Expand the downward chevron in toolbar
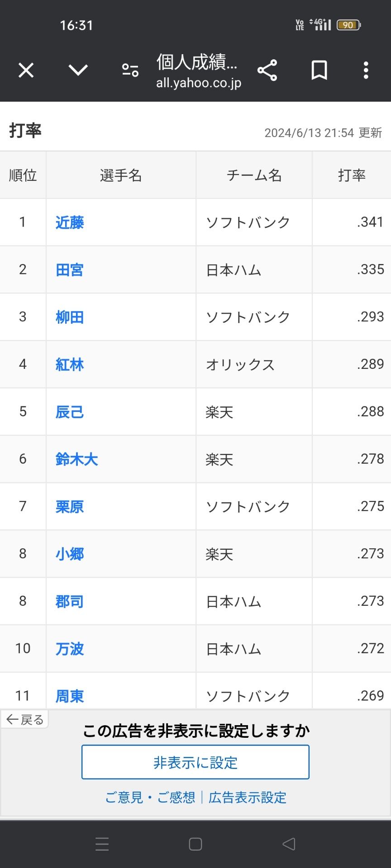Screen dimensions: 391x868 pyautogui.click(x=78, y=70)
